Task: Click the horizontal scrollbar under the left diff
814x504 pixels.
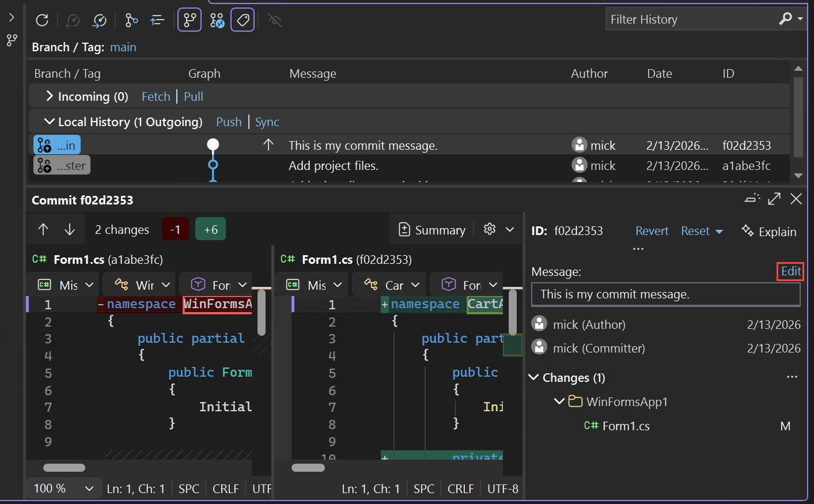Action: pos(64,468)
